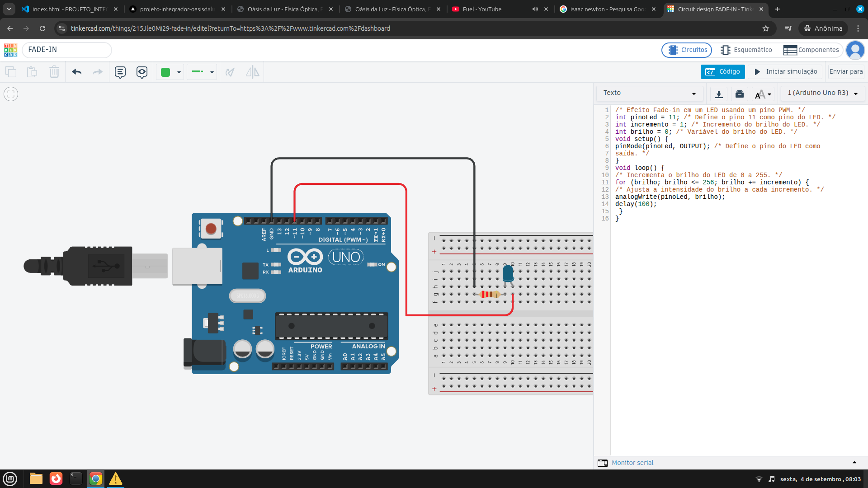Screen dimensions: 868x488
Task: Click Iniciar simulação button
Action: coord(785,72)
